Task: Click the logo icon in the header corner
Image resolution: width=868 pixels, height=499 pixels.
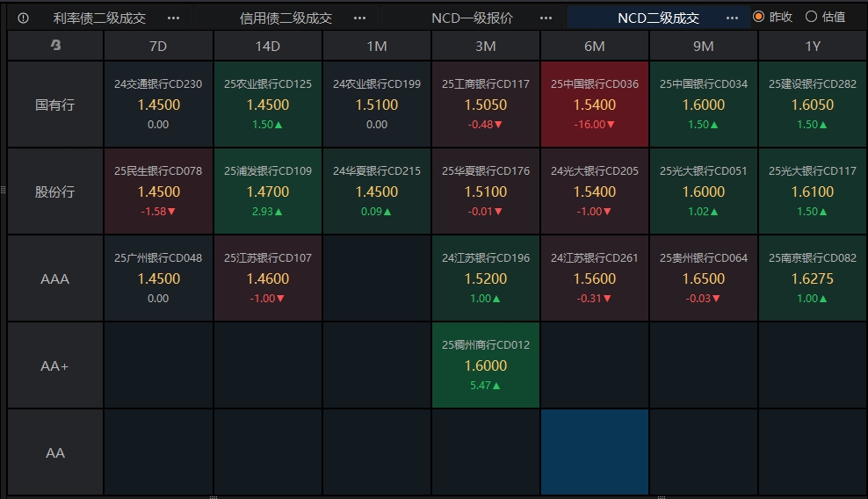Action: [x=55, y=46]
